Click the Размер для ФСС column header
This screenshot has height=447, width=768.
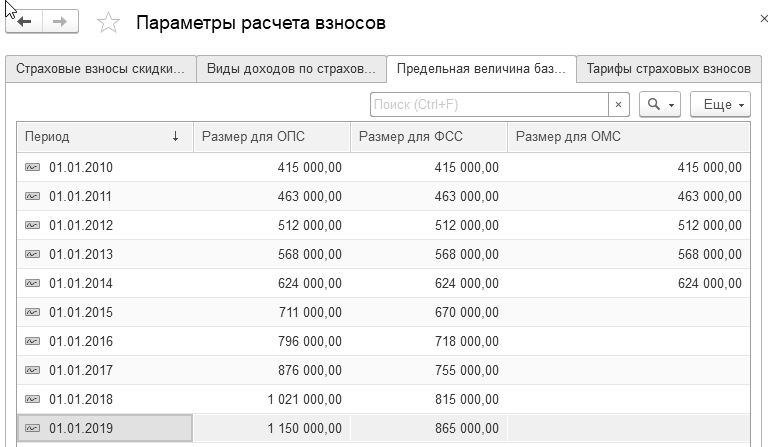click(428, 137)
